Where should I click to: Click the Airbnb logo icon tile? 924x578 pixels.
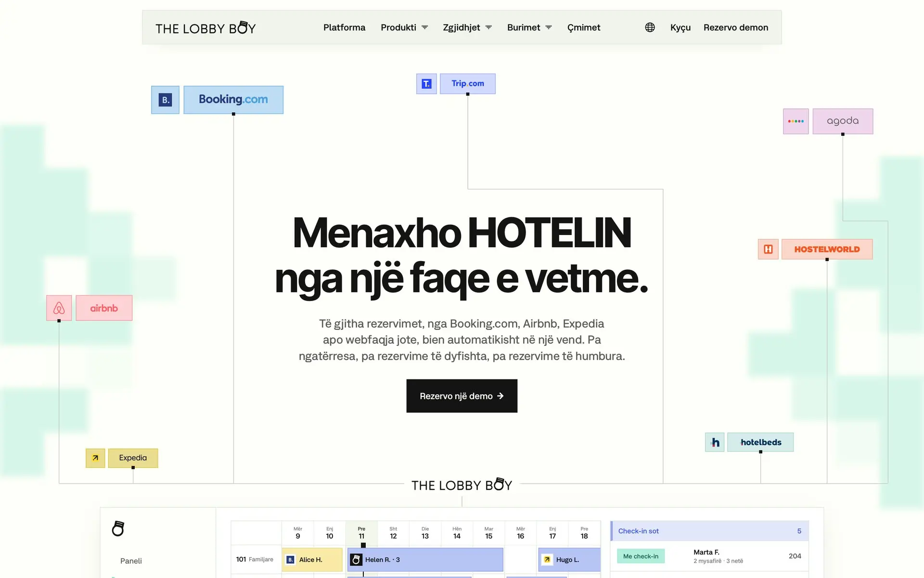(x=59, y=308)
